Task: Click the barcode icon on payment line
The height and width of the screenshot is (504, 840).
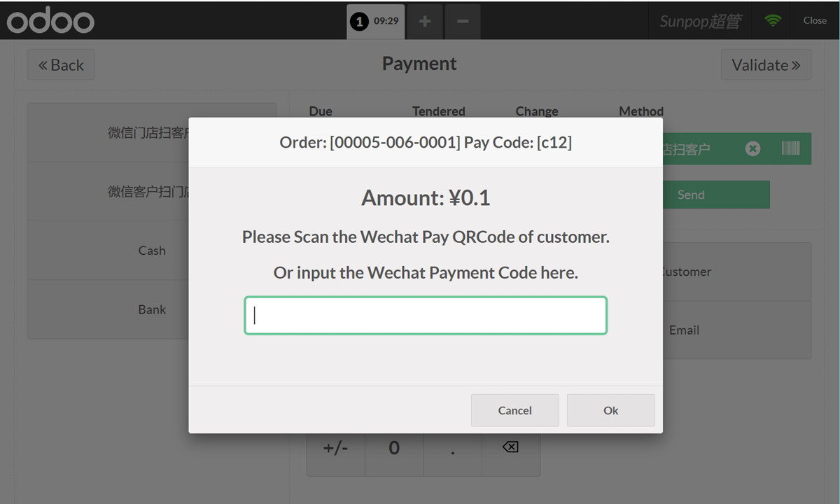Action: click(790, 148)
